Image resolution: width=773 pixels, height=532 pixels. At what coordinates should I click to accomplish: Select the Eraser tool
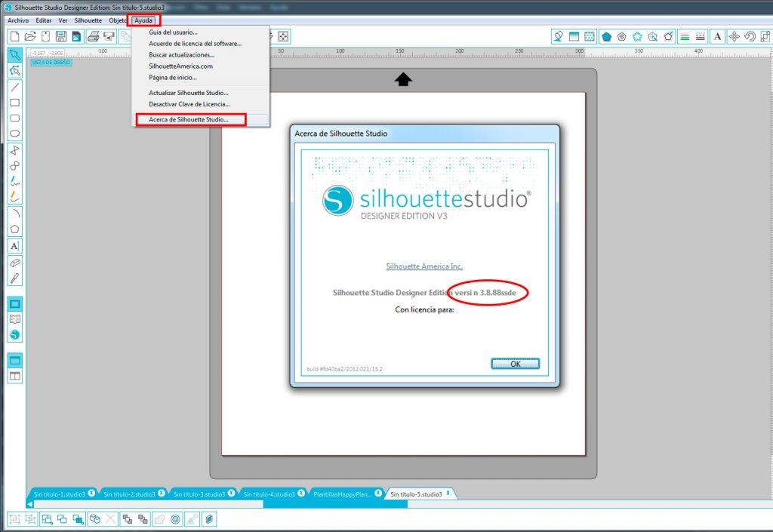15,263
